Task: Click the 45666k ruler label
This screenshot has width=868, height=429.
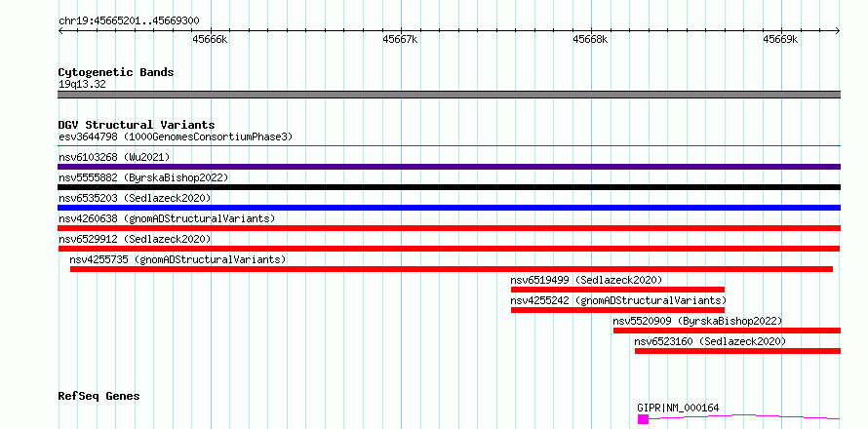Action: (x=210, y=39)
